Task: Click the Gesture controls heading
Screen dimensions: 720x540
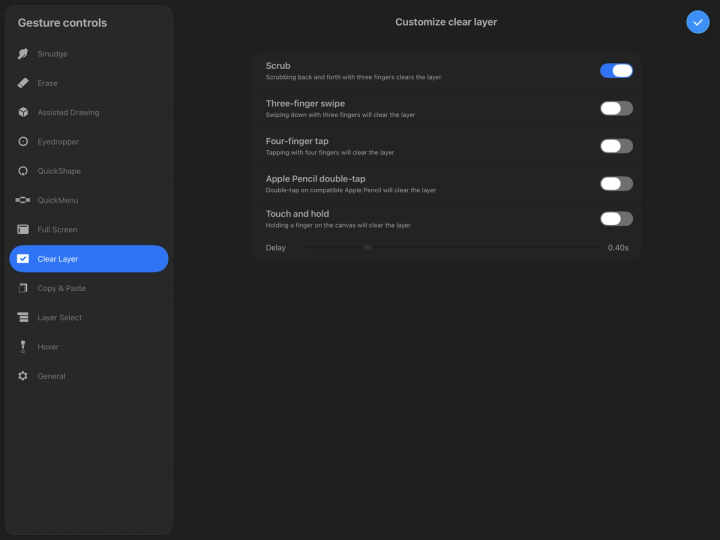Action: 62,23
